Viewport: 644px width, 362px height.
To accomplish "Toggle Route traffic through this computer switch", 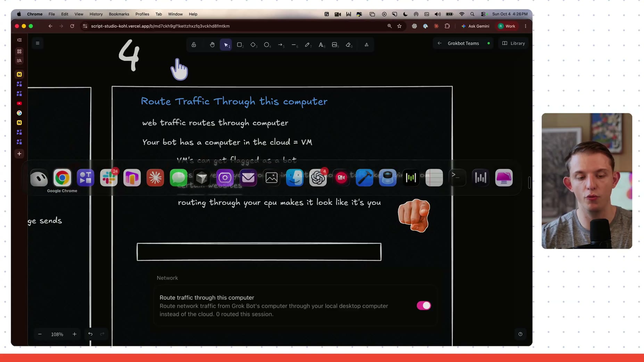I will (423, 305).
